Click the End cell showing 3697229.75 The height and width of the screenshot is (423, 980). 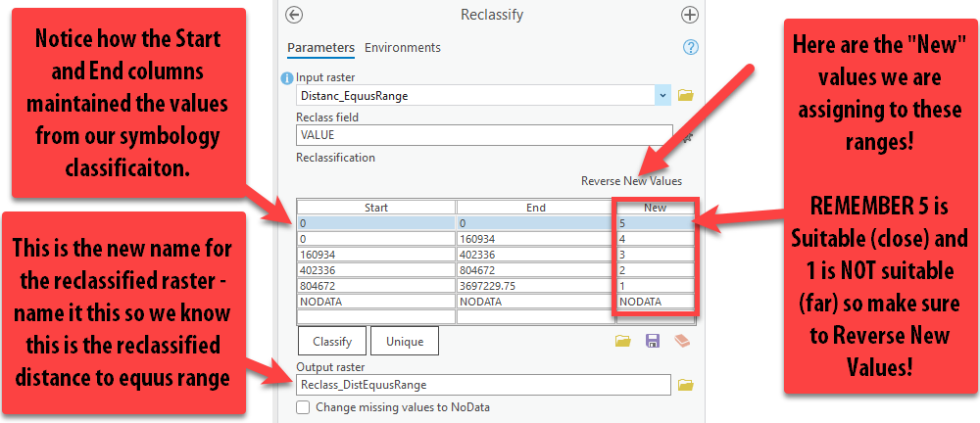tap(534, 286)
